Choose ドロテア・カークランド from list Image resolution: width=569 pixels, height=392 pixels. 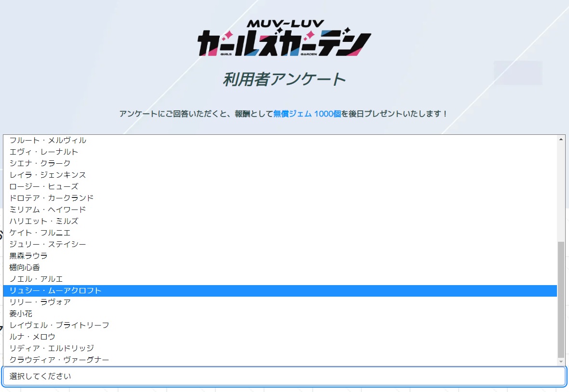point(52,198)
